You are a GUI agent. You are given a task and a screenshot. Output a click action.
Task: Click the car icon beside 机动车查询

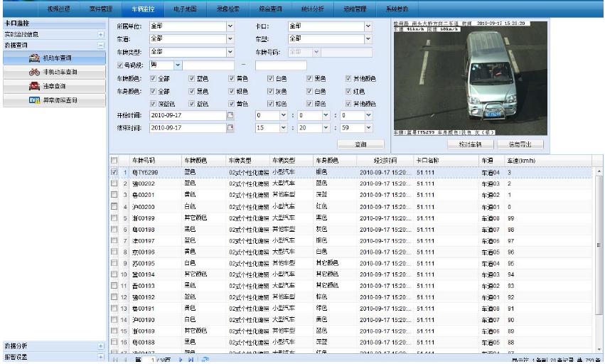click(x=34, y=58)
